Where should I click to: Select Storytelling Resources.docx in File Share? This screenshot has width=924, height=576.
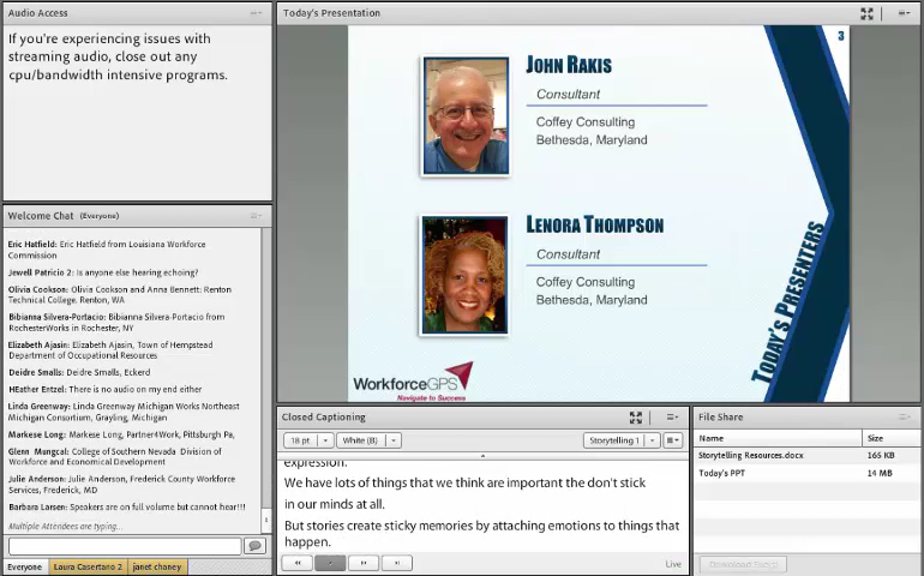(x=751, y=455)
